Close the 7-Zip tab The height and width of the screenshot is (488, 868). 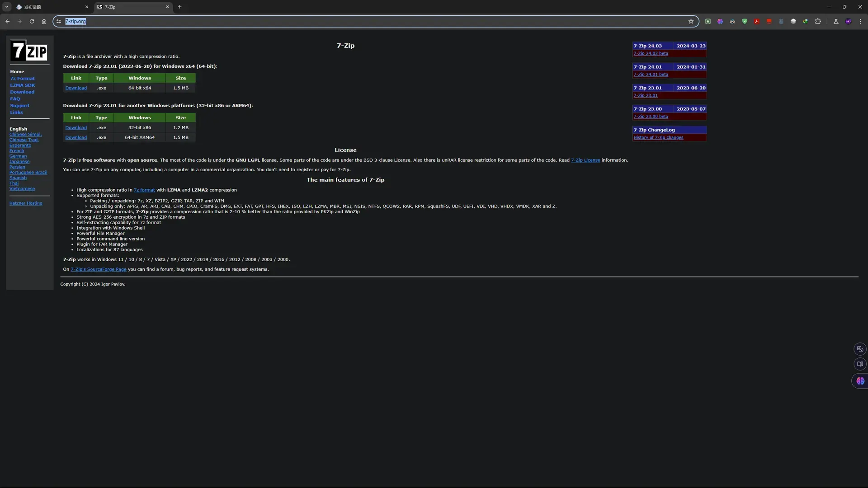coord(167,7)
